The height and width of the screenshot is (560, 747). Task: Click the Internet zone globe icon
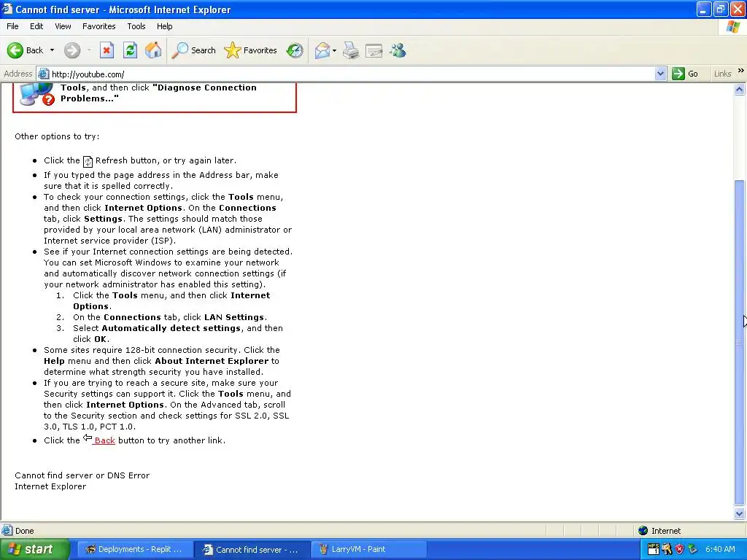[x=643, y=531]
